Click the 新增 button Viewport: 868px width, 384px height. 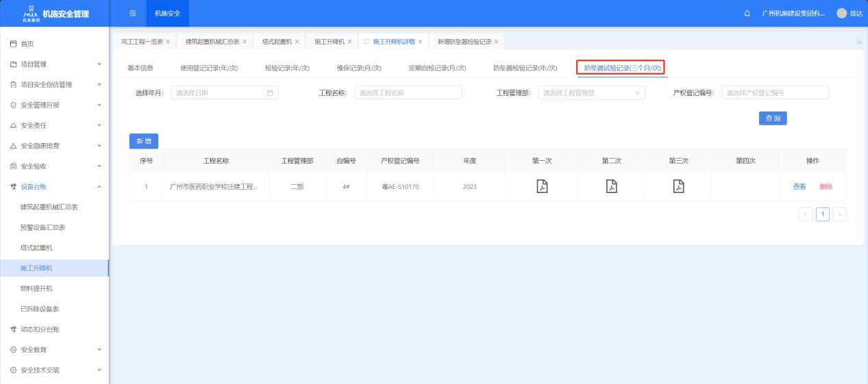pos(144,141)
